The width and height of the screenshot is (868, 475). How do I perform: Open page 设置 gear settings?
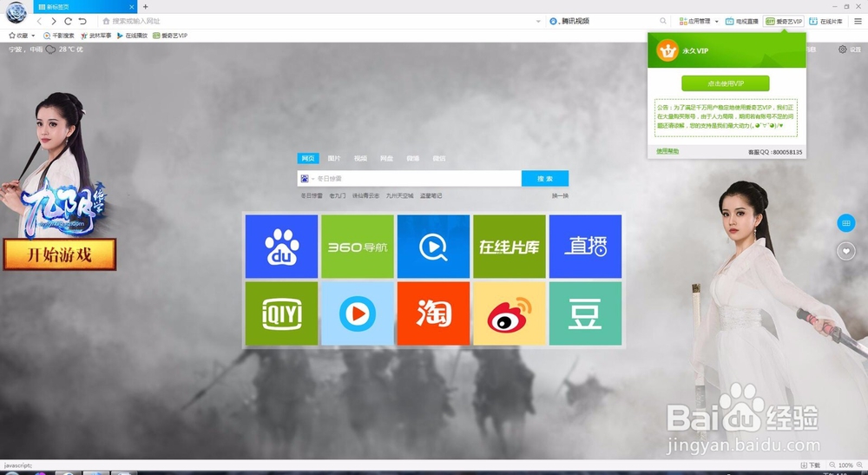pos(850,49)
